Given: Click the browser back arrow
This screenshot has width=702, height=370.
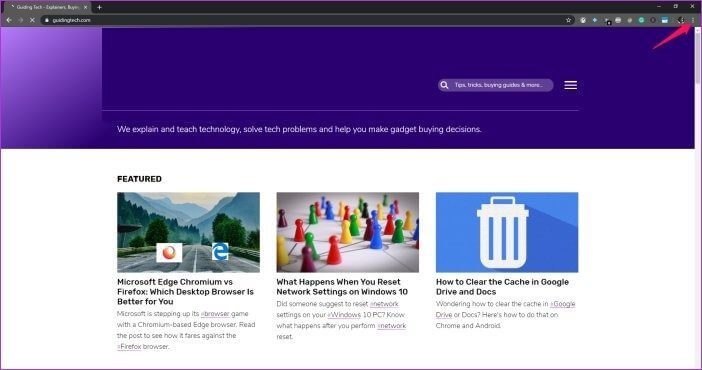Looking at the screenshot, I should coord(9,20).
